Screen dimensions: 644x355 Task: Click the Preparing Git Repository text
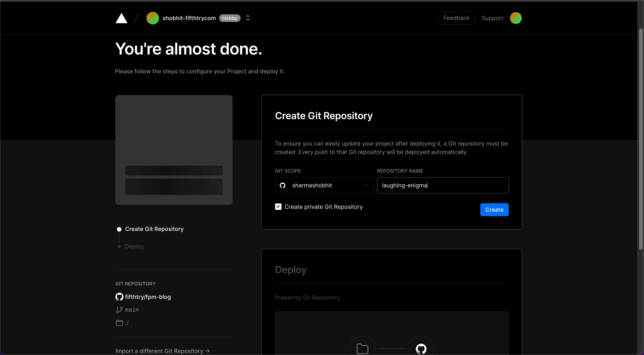pyautogui.click(x=308, y=298)
